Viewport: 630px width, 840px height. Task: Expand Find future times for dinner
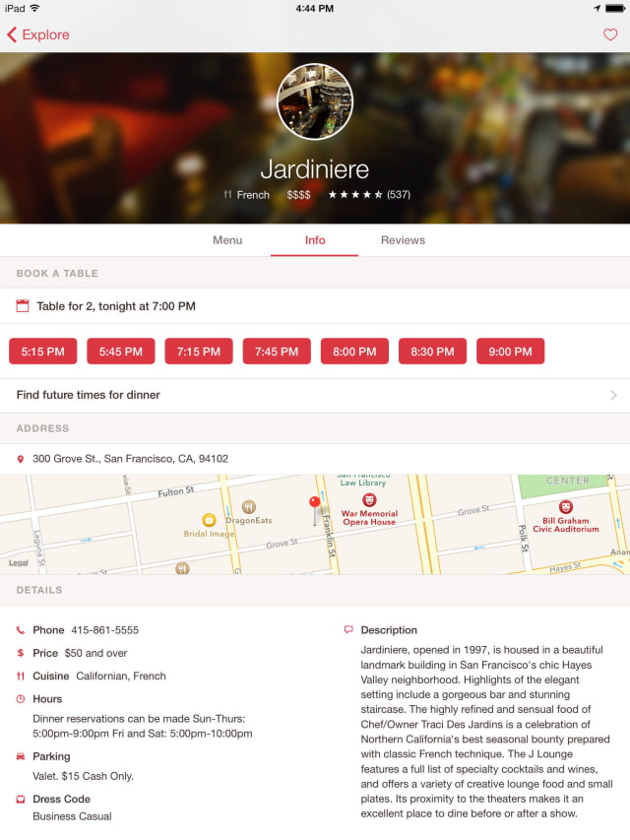point(315,395)
